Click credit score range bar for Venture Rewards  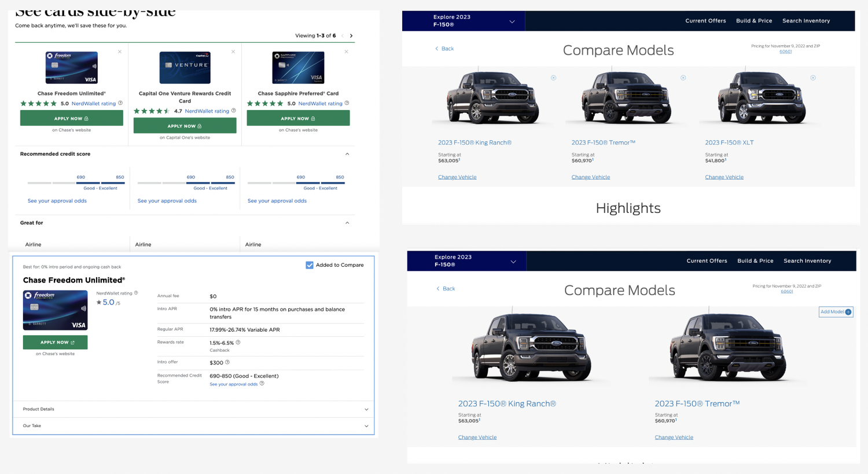(186, 183)
